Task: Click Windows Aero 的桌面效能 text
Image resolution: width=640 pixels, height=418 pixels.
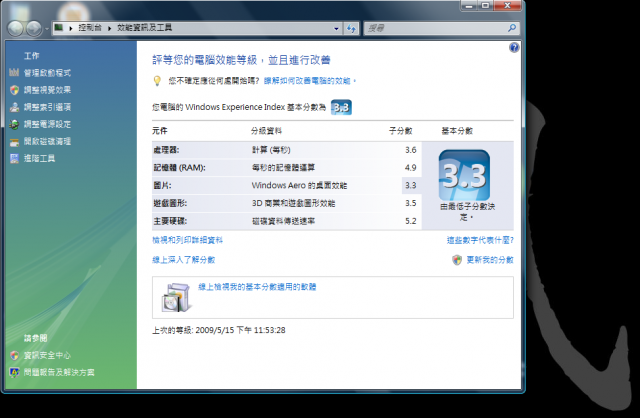Action: [x=299, y=185]
